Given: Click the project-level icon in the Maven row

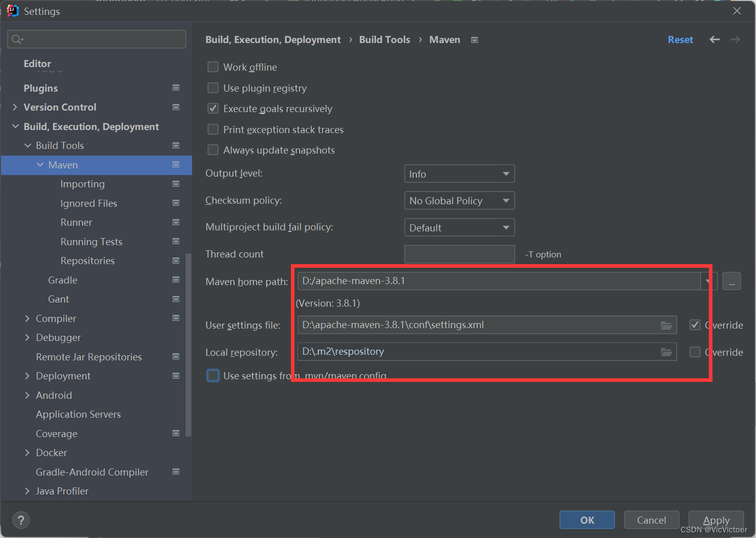Looking at the screenshot, I should [176, 165].
